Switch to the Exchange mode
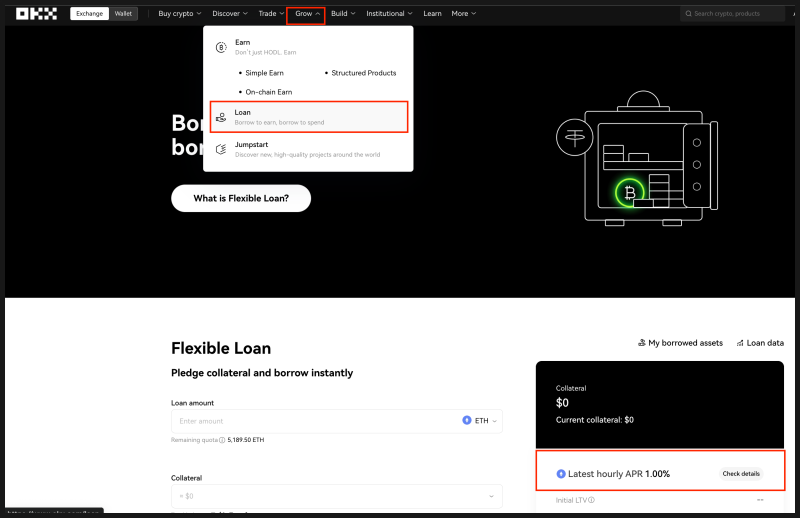 89,14
